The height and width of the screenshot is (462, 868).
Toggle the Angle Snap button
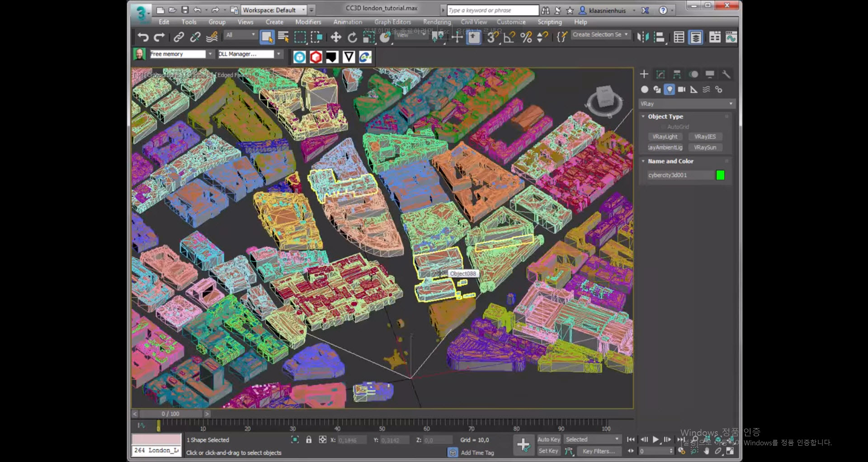509,37
